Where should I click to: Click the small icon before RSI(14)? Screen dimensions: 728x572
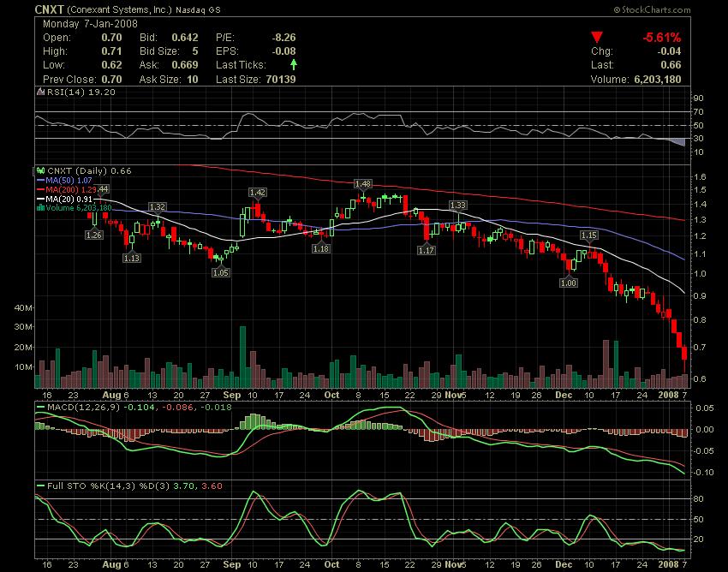coord(41,92)
